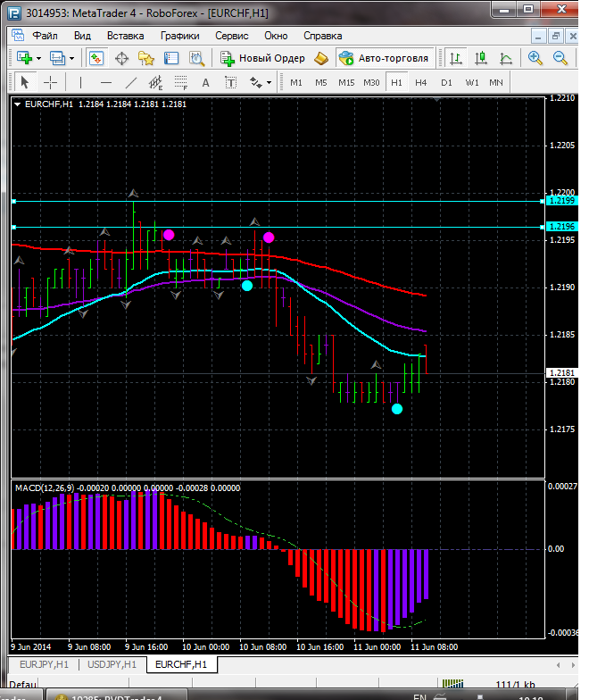Select the arrow cursor tool
589x700 pixels.
(24, 82)
